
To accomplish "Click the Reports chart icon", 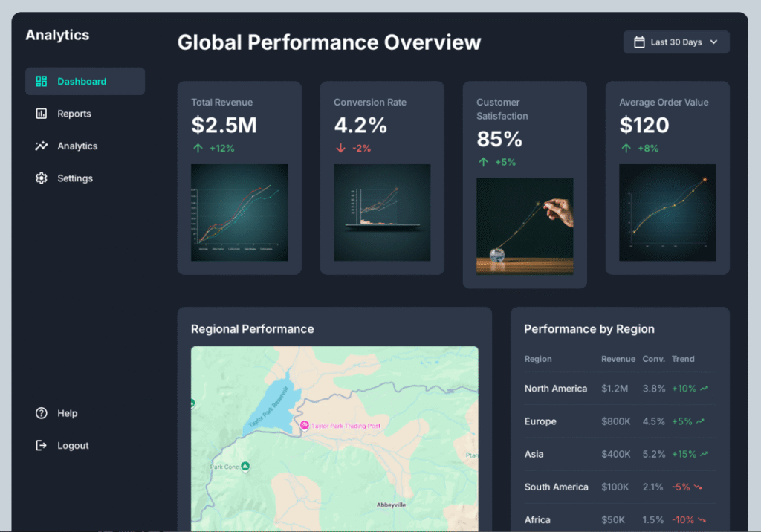I will [x=42, y=114].
